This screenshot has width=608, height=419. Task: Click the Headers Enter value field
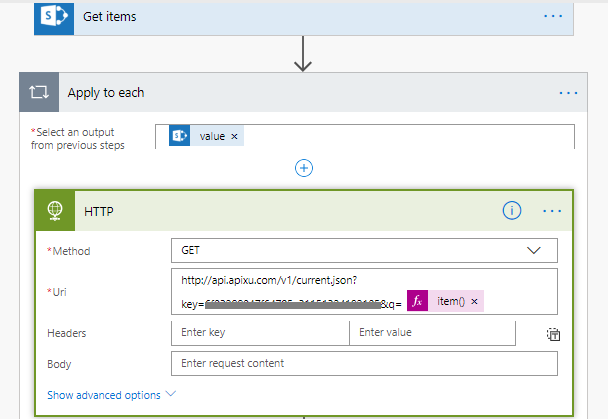pos(432,333)
